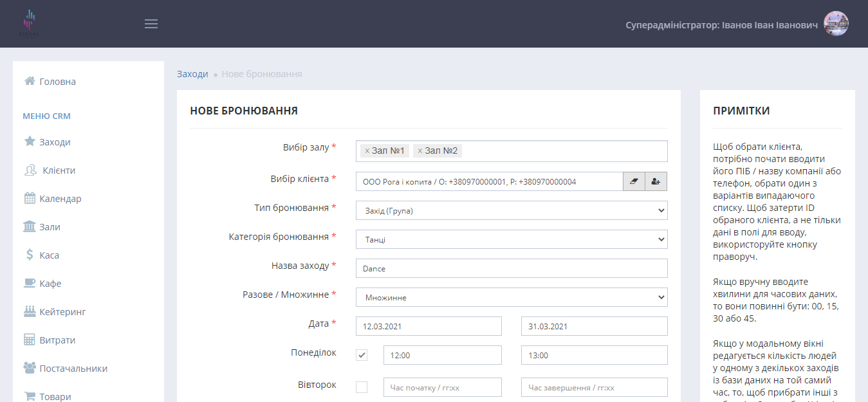
Task: Click the dollar sign icon for Каса
Action: point(30,255)
